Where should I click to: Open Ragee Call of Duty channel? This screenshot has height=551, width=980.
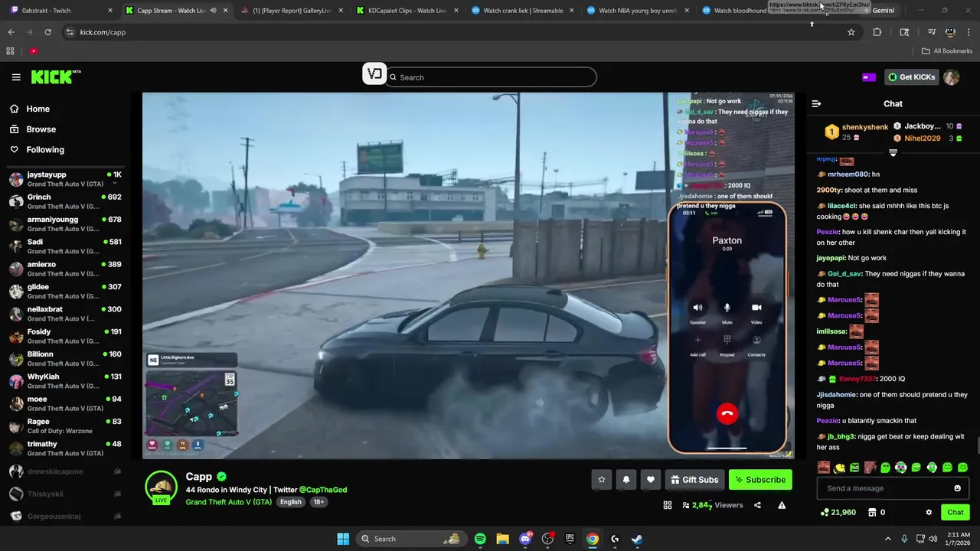click(65, 425)
